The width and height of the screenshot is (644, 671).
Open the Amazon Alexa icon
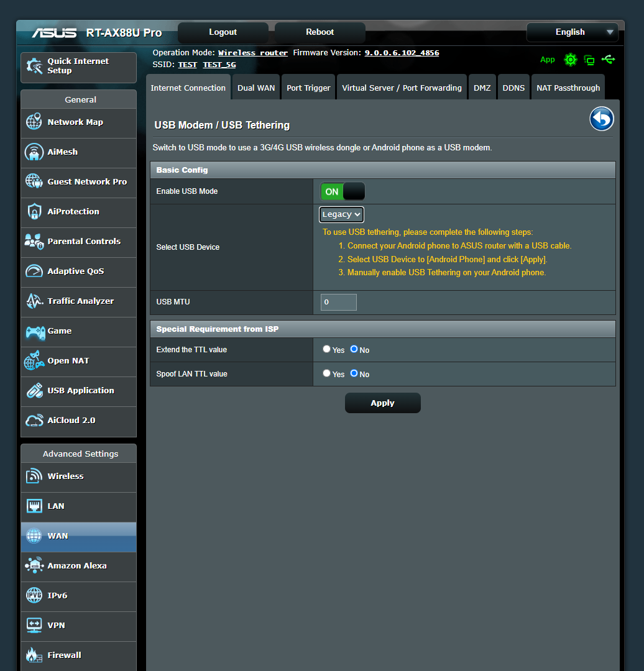tap(34, 565)
